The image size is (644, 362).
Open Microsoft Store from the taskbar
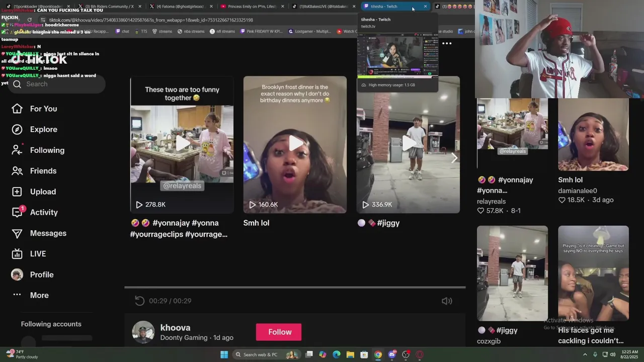pos(364,354)
